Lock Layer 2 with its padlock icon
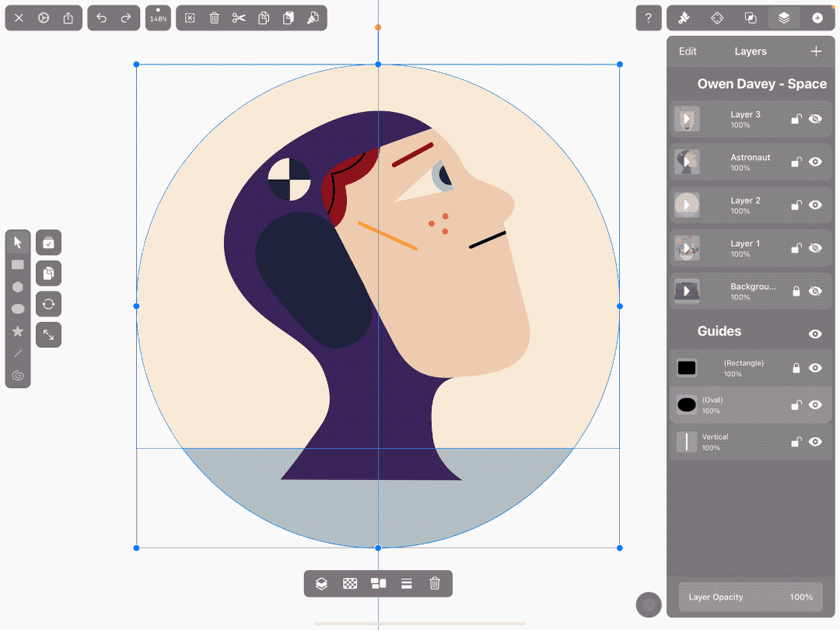Viewport: 840px width, 630px height. pos(796,205)
